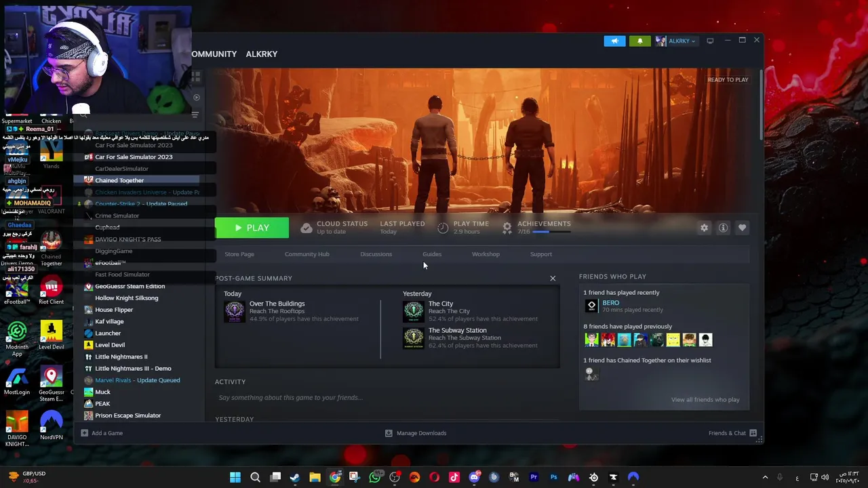Open Over The Buildings achievement icon
This screenshot has width=868, height=488.
[x=234, y=311]
